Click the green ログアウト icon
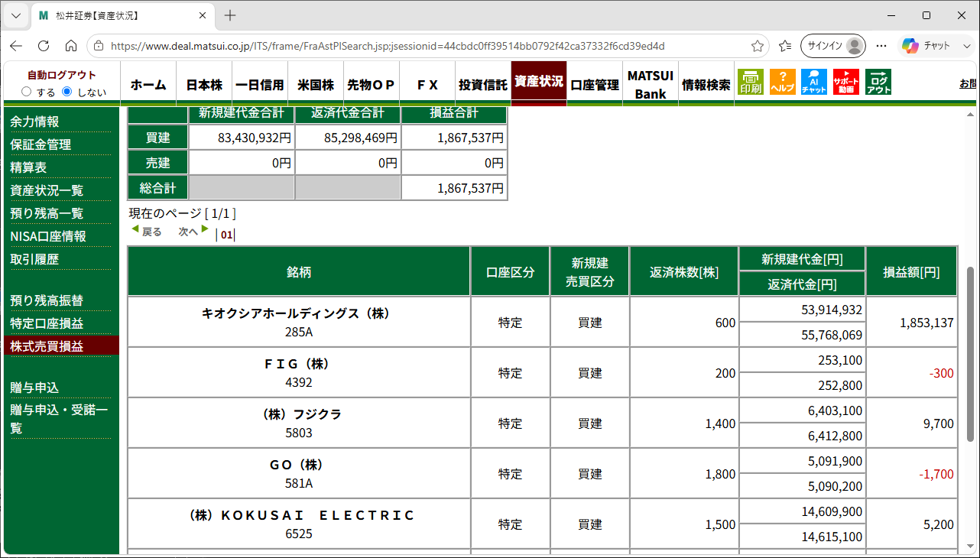 [878, 82]
